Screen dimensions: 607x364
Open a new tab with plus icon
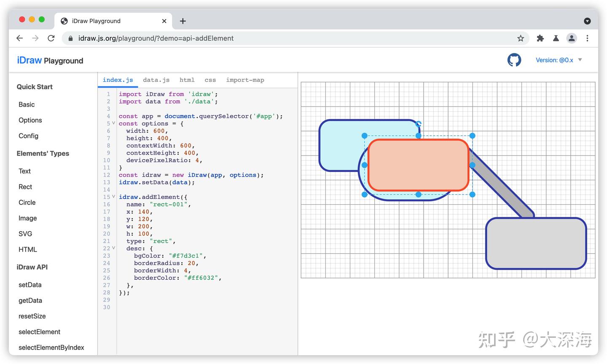tap(183, 21)
